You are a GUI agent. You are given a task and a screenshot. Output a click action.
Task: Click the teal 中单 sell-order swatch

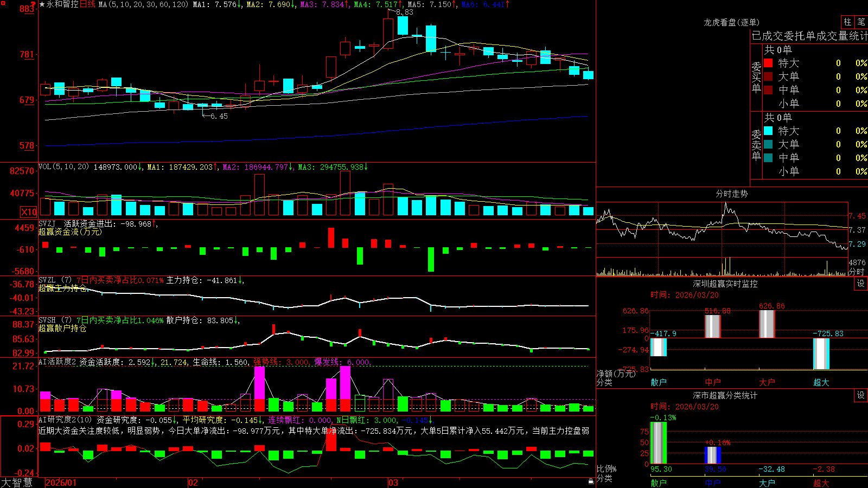768,158
